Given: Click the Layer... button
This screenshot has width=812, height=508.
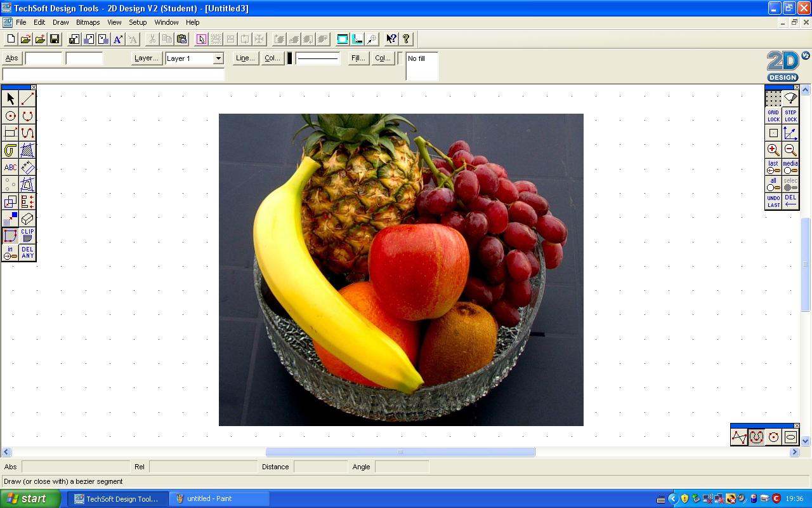Looking at the screenshot, I should tap(146, 58).
